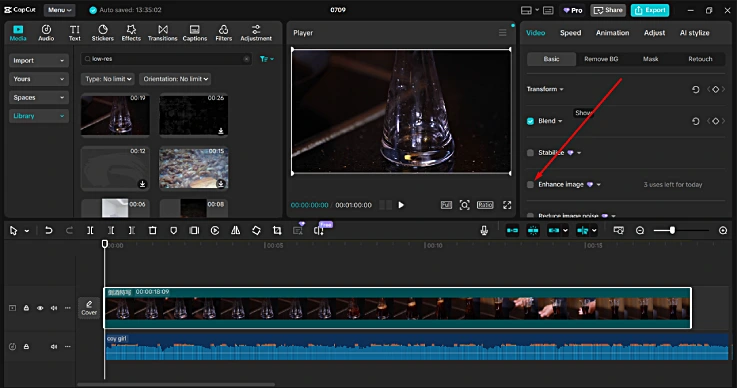Screen dimensions: 737x388
Task: Open the Audio panel
Action: coord(46,33)
